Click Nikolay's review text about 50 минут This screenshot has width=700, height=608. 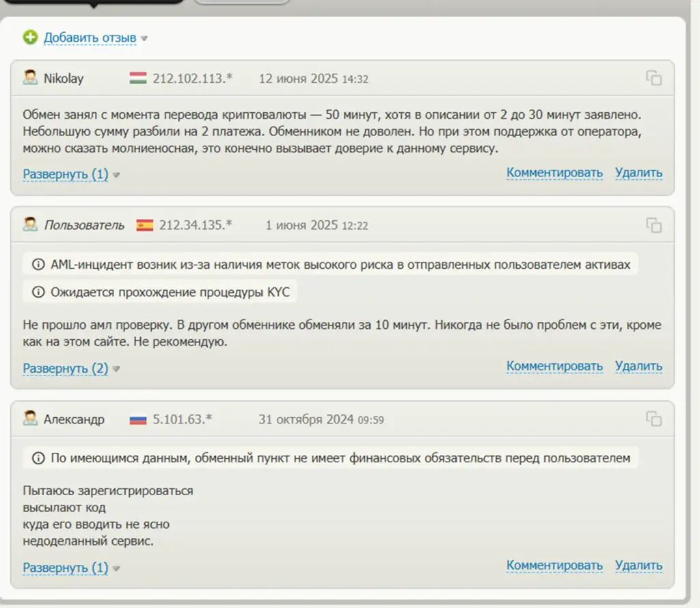[x=332, y=131]
